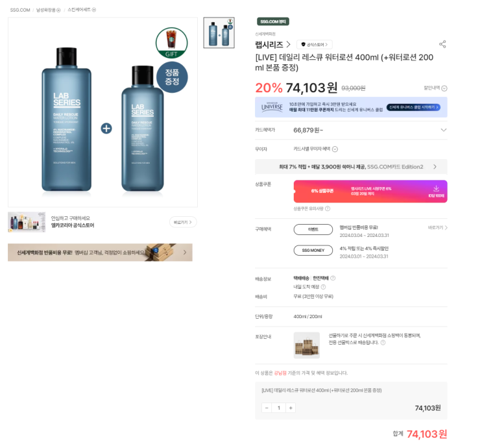Expand the 할인내역 discount details
Image resolution: width=482 pixels, height=448 pixels.
point(444,88)
